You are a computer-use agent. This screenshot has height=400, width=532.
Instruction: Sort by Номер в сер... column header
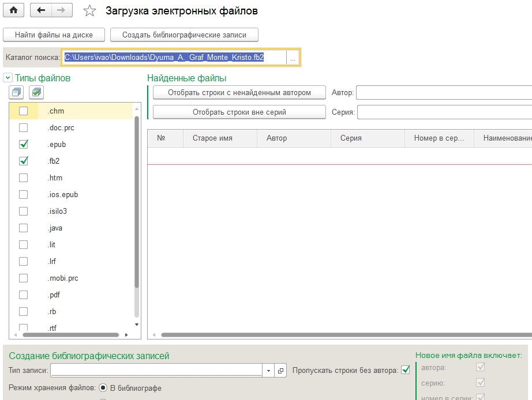[x=439, y=138]
